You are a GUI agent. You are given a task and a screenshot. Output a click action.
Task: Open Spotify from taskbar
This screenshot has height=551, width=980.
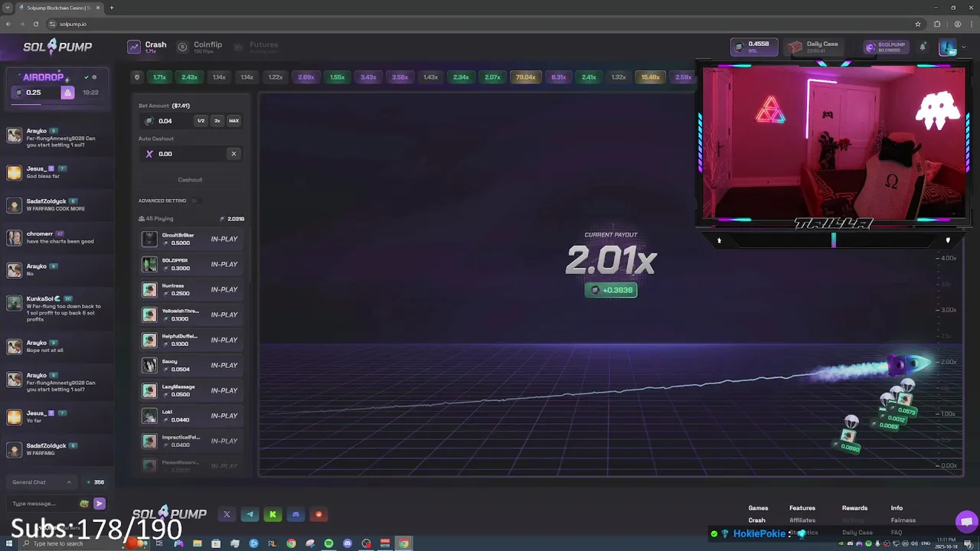(x=328, y=543)
